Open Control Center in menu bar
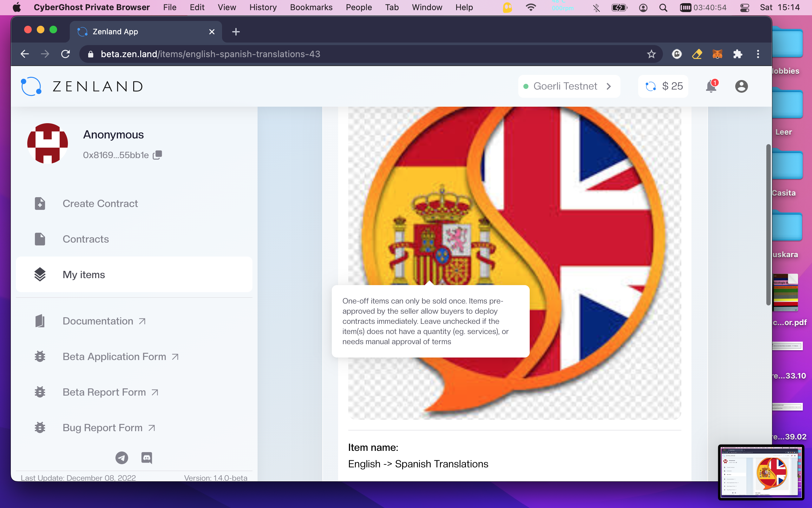This screenshot has height=508, width=812. point(744,7)
